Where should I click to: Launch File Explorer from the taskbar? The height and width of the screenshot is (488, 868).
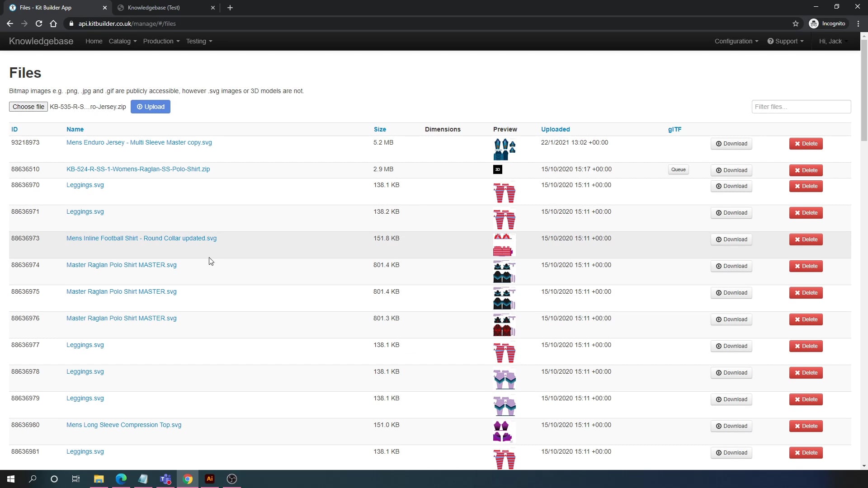99,479
